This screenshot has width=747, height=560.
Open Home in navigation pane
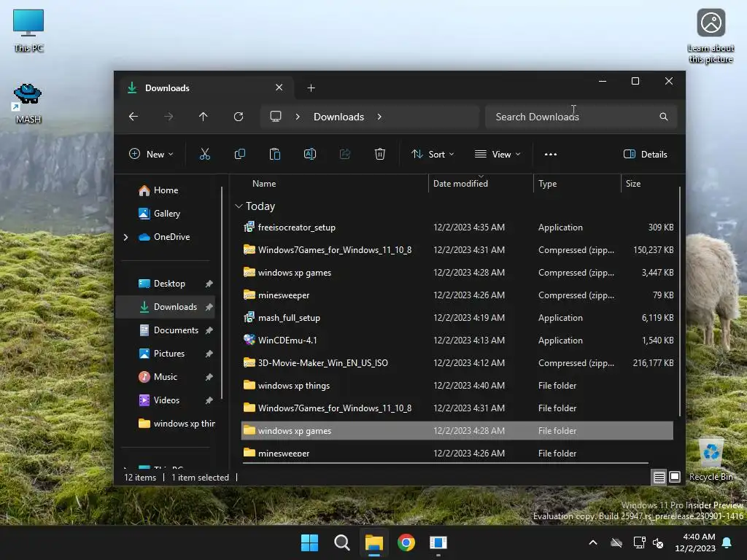pyautogui.click(x=166, y=190)
